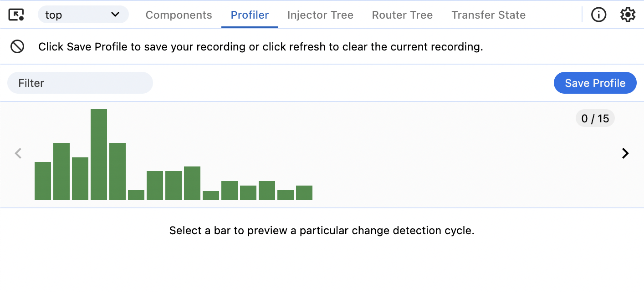Viewport: 644px width, 292px height.
Task: Click the Save Profile button
Action: [595, 83]
